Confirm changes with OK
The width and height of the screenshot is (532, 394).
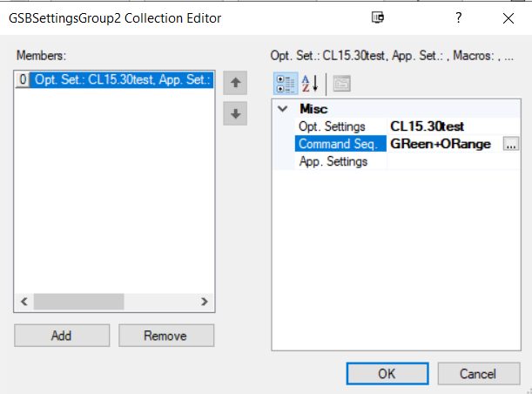386,373
